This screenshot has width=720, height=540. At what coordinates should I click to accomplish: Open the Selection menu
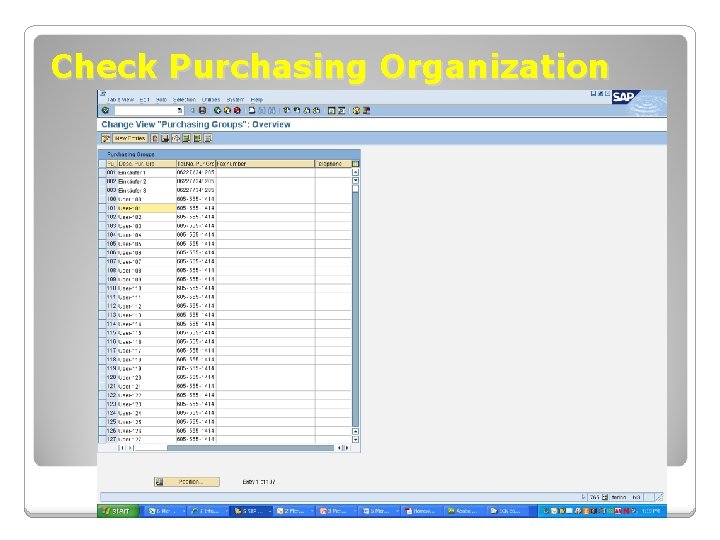click(x=184, y=100)
